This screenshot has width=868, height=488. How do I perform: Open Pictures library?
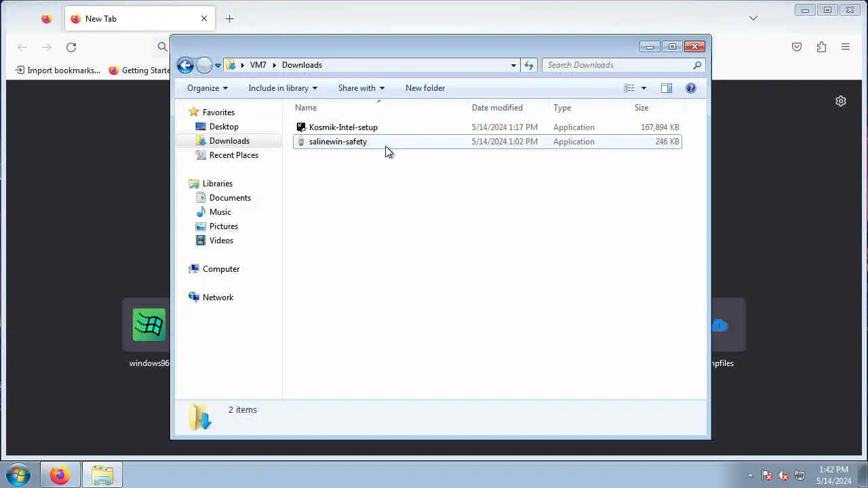(x=223, y=226)
